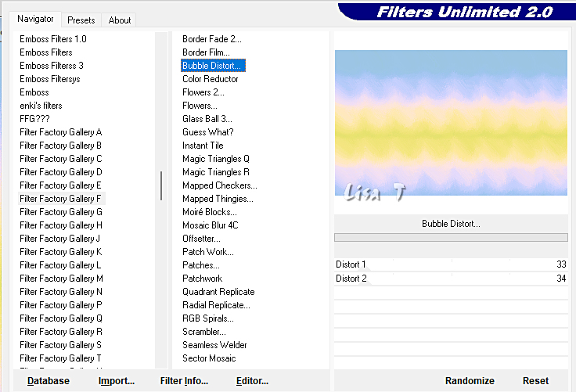Select Filter Factory Gallery T
Image resolution: width=576 pixels, height=392 pixels.
click(60, 358)
